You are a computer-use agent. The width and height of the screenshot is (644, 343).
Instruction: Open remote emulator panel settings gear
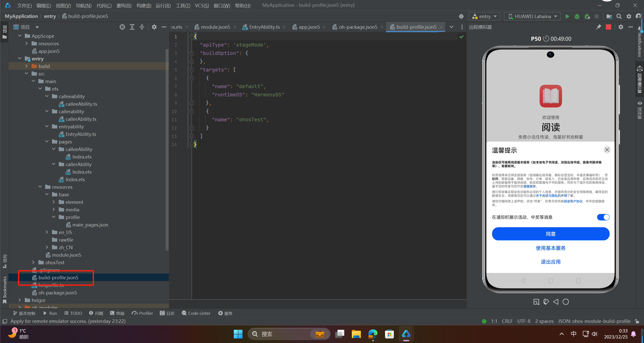coord(621,27)
